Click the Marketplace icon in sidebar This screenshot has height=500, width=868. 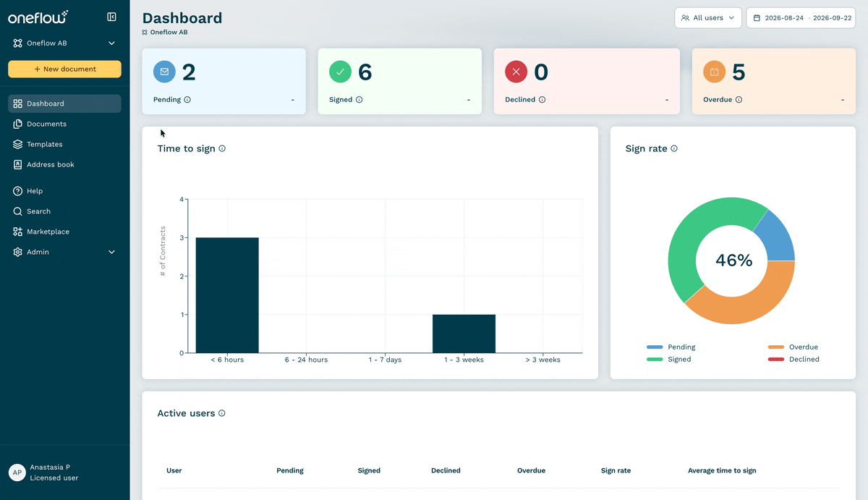pos(18,232)
